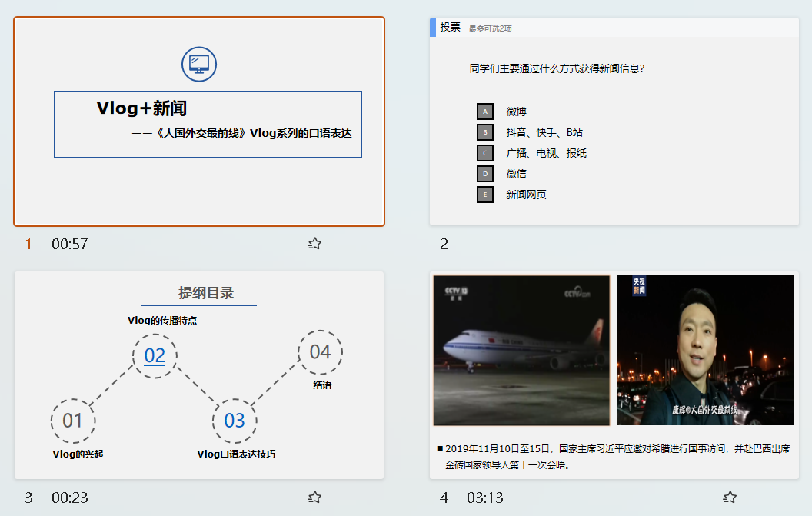This screenshot has height=516, width=812.
Task: Open the 03 circle for Vlog口语表达技巧
Action: [235, 421]
